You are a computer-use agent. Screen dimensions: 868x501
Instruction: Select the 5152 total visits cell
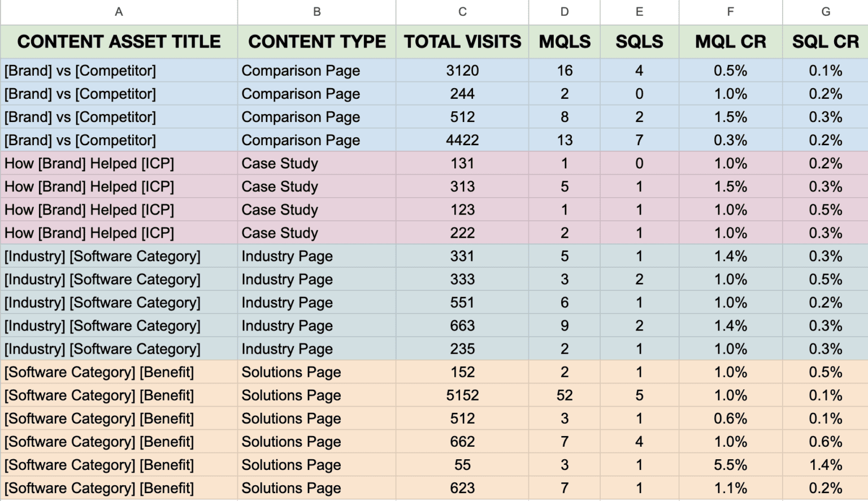click(462, 395)
